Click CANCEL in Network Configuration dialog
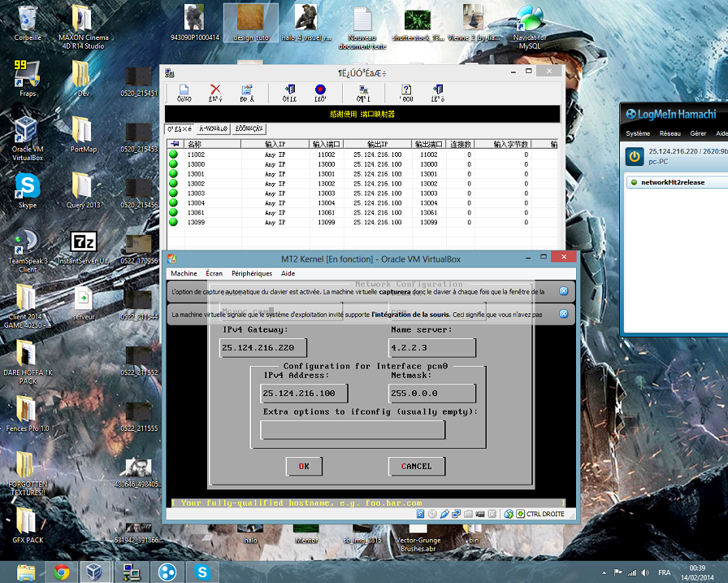Image resolution: width=728 pixels, height=583 pixels. coord(417,466)
